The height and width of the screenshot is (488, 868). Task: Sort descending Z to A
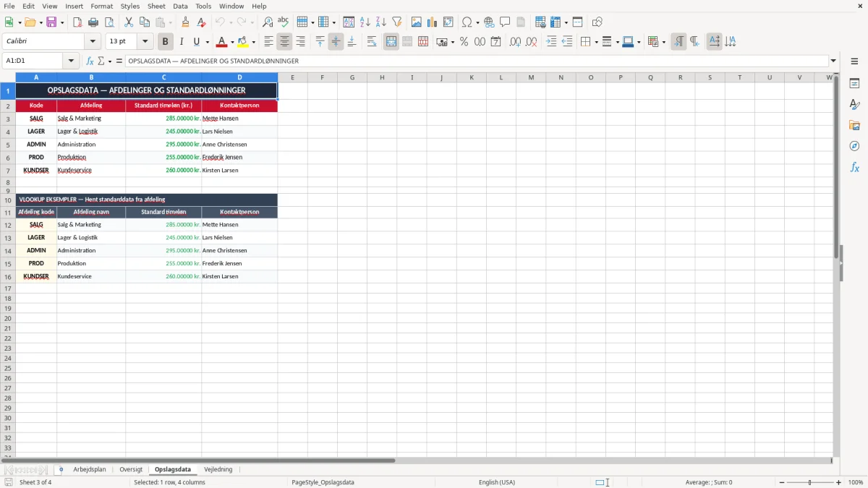pyautogui.click(x=381, y=22)
